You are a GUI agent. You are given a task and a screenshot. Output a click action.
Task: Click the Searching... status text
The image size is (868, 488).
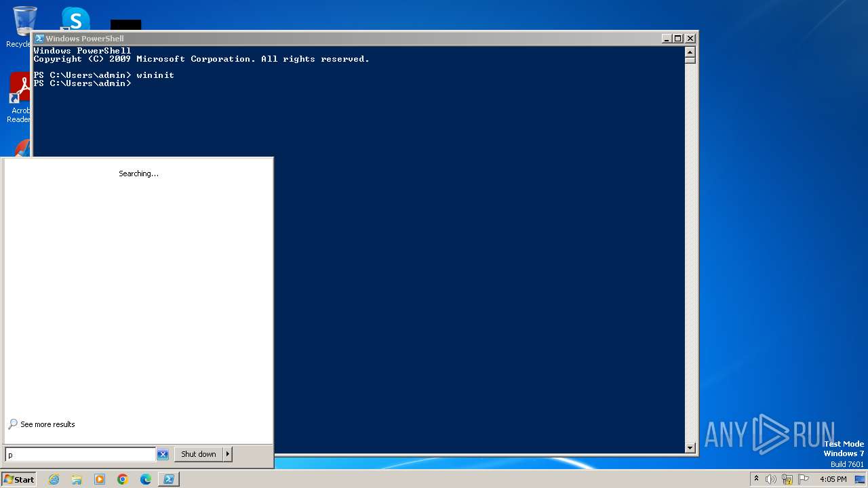click(138, 174)
